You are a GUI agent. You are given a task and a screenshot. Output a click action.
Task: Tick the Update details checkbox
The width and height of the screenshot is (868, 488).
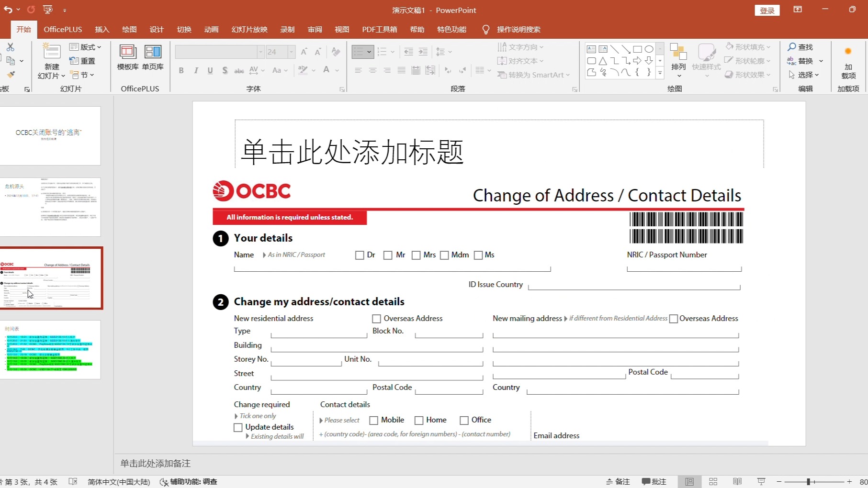click(x=238, y=427)
